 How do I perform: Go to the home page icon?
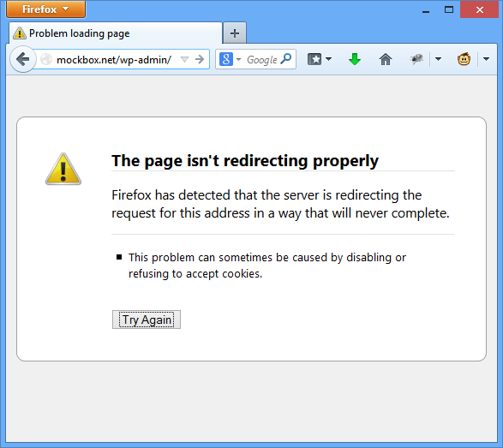386,60
